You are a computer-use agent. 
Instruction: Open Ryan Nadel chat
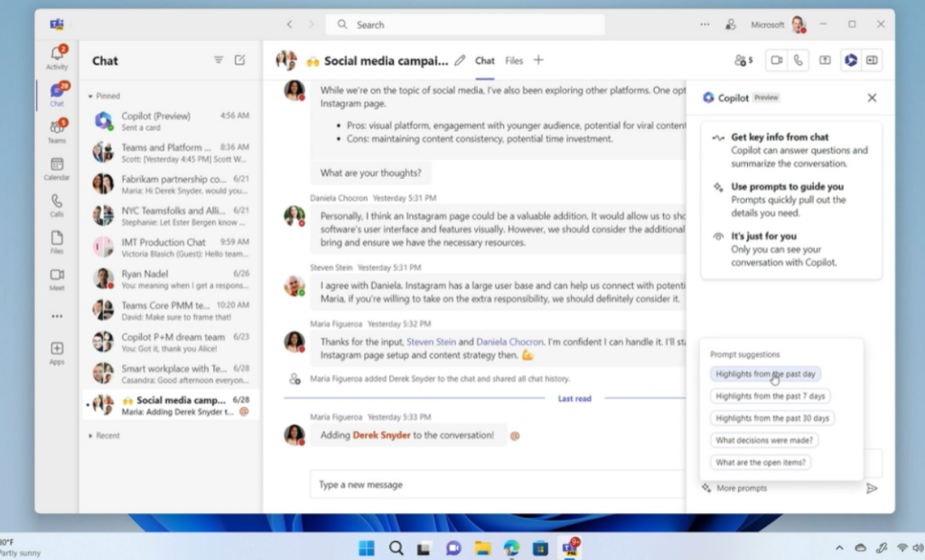coord(171,278)
